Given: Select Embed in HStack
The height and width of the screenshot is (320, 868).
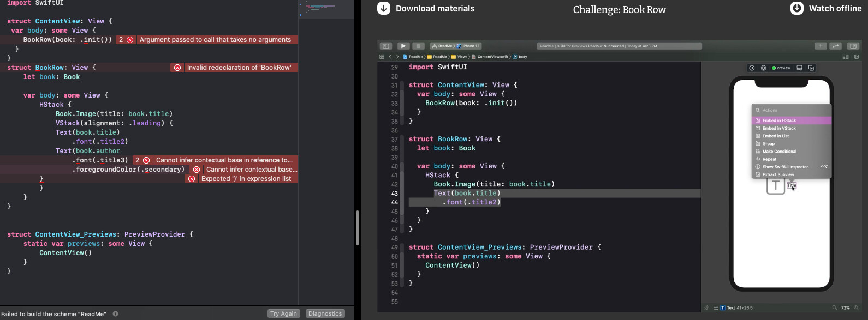Looking at the screenshot, I should coord(792,120).
